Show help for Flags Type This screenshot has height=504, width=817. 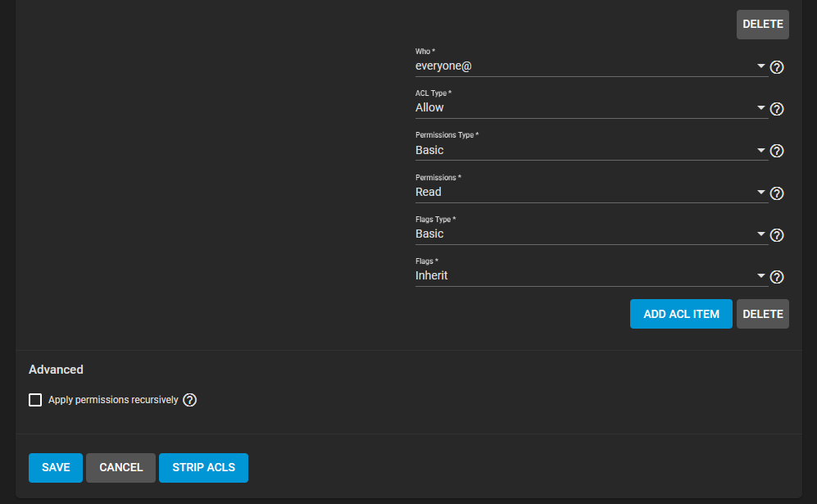click(776, 235)
